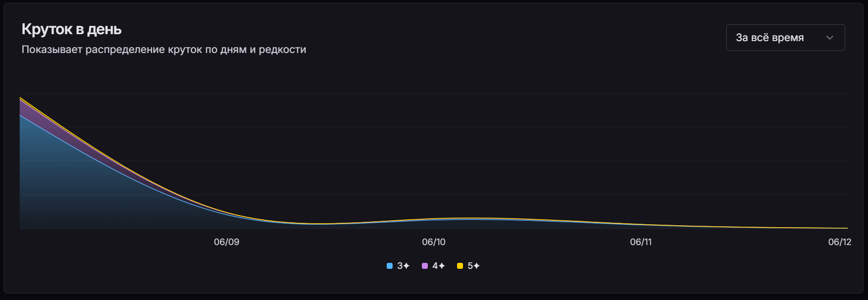Click the chevron arrow in the period selector

830,38
